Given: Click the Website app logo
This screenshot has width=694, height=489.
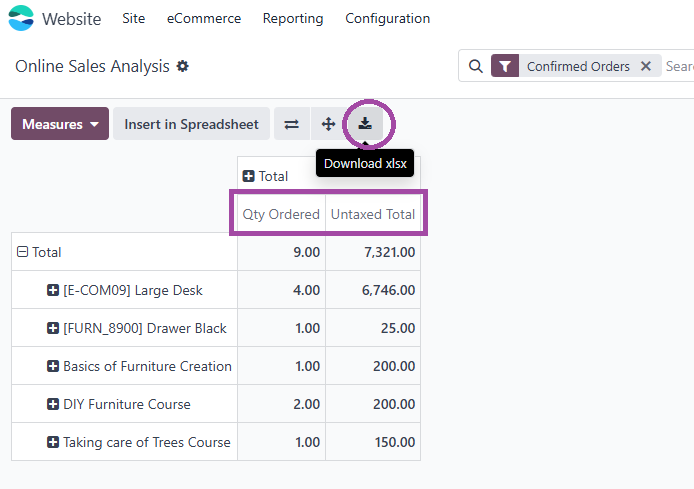Looking at the screenshot, I should click(21, 18).
